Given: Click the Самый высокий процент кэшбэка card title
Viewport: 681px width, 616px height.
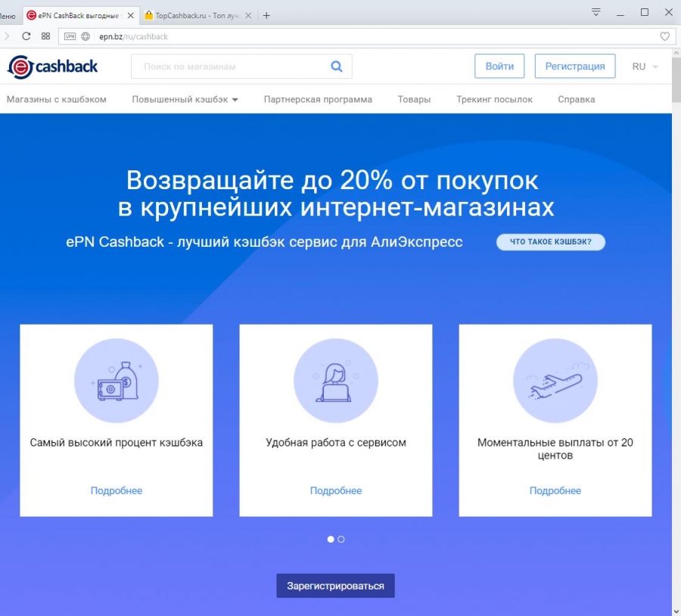Looking at the screenshot, I should pyautogui.click(x=117, y=443).
